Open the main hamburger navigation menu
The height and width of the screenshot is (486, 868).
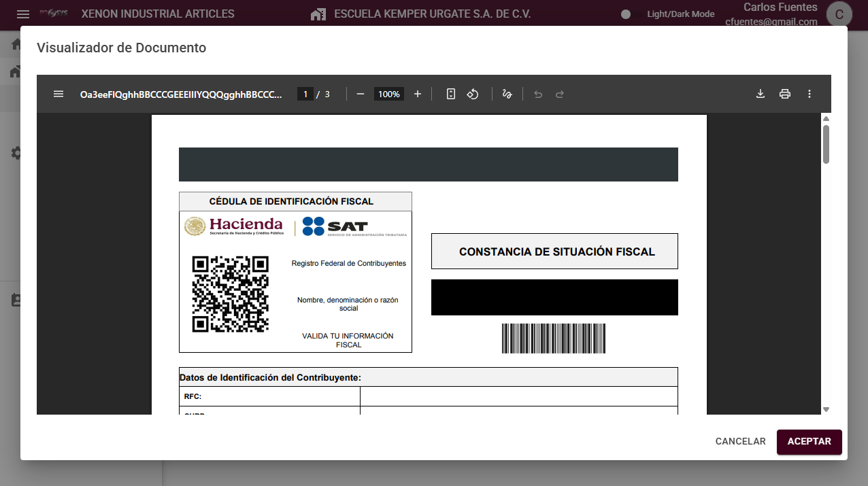coord(23,14)
